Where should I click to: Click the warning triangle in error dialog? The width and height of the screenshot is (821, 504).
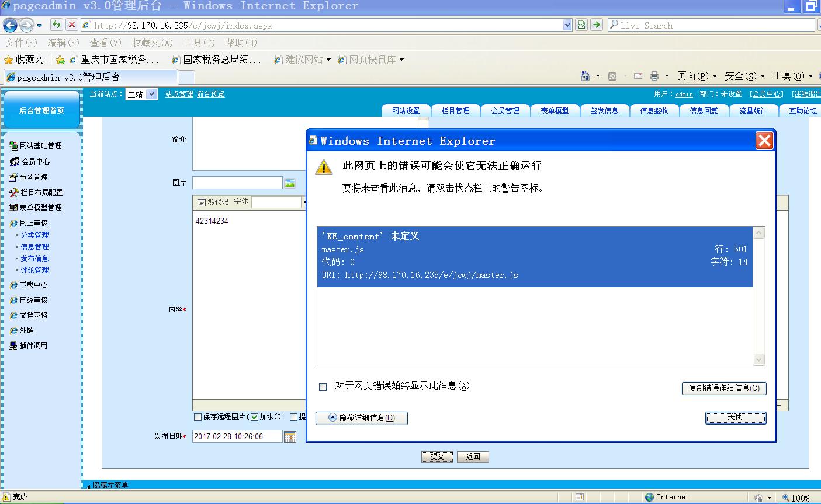[324, 166]
